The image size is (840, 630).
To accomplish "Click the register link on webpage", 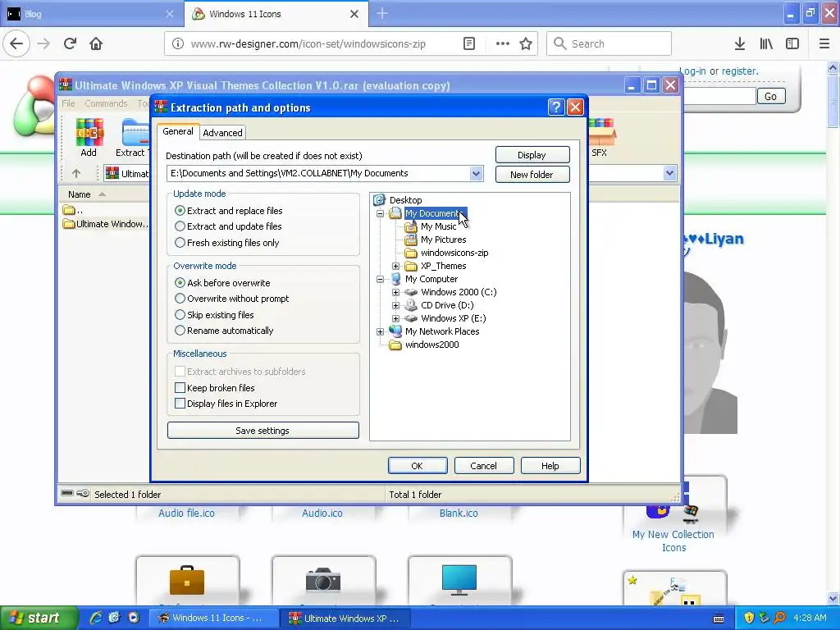I will pos(740,71).
